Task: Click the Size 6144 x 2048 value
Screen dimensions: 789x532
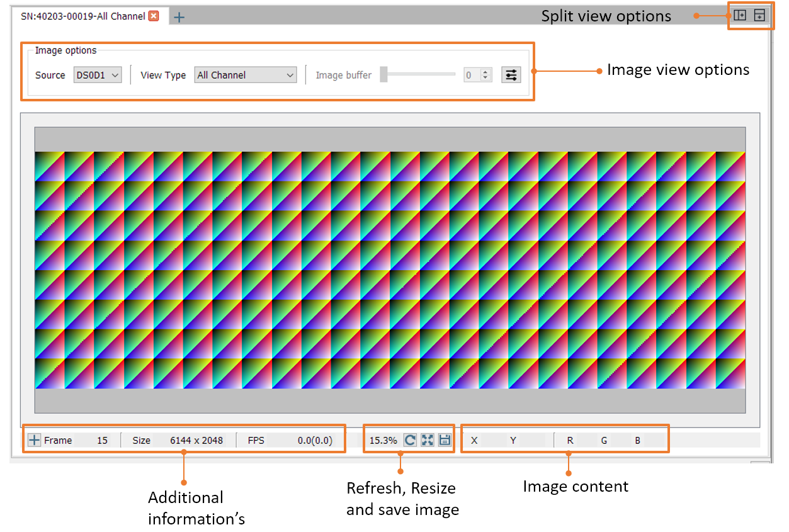Action: pyautogui.click(x=196, y=440)
